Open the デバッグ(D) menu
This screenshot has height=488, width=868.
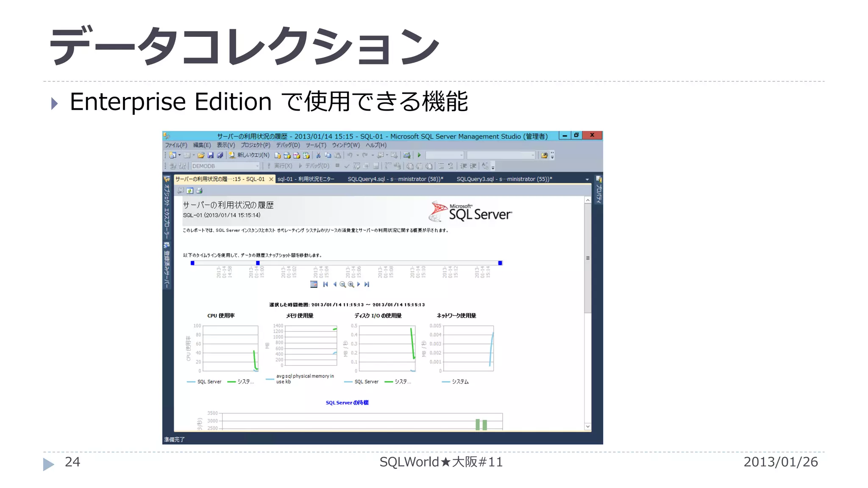288,145
